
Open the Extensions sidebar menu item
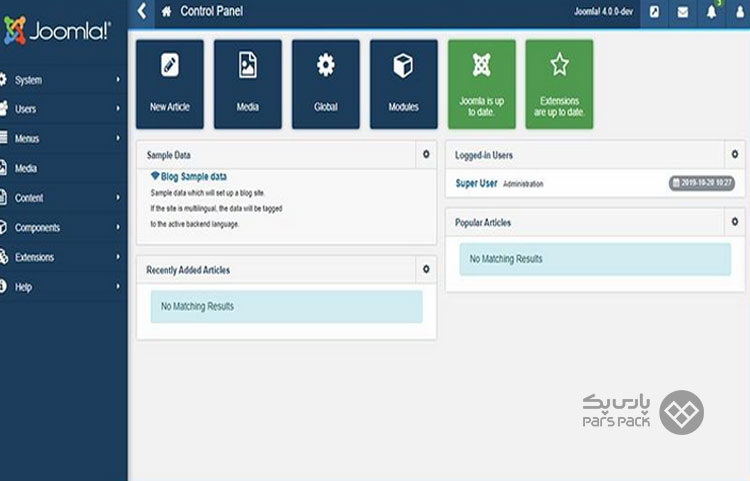[63, 257]
